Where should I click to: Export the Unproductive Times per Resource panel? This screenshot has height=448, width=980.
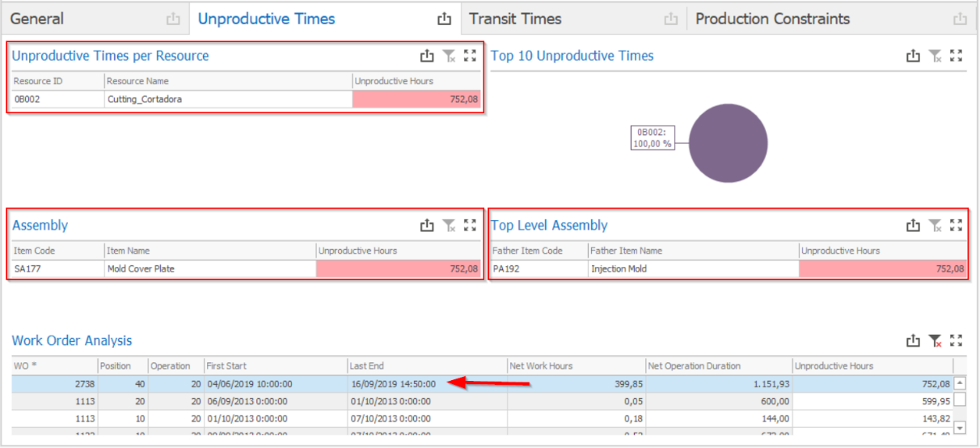tap(427, 56)
